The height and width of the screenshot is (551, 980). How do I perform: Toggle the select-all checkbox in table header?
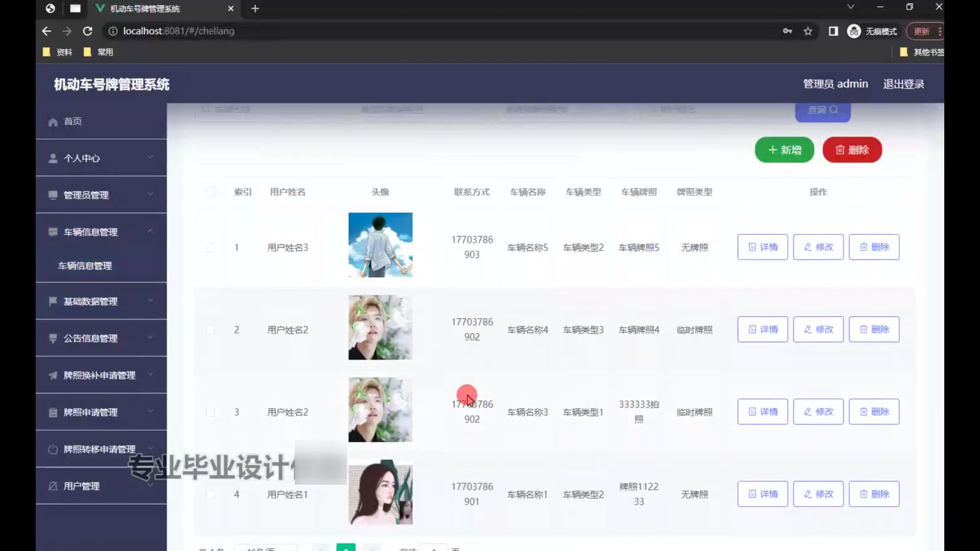(x=211, y=192)
